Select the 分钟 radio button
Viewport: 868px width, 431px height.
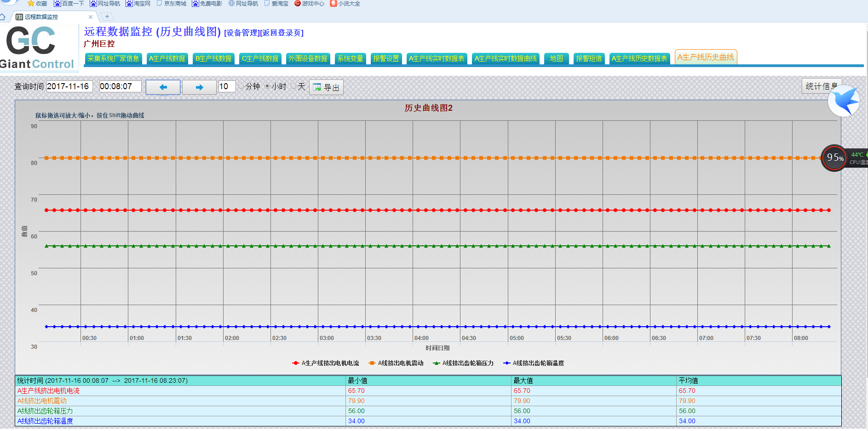[x=241, y=86]
